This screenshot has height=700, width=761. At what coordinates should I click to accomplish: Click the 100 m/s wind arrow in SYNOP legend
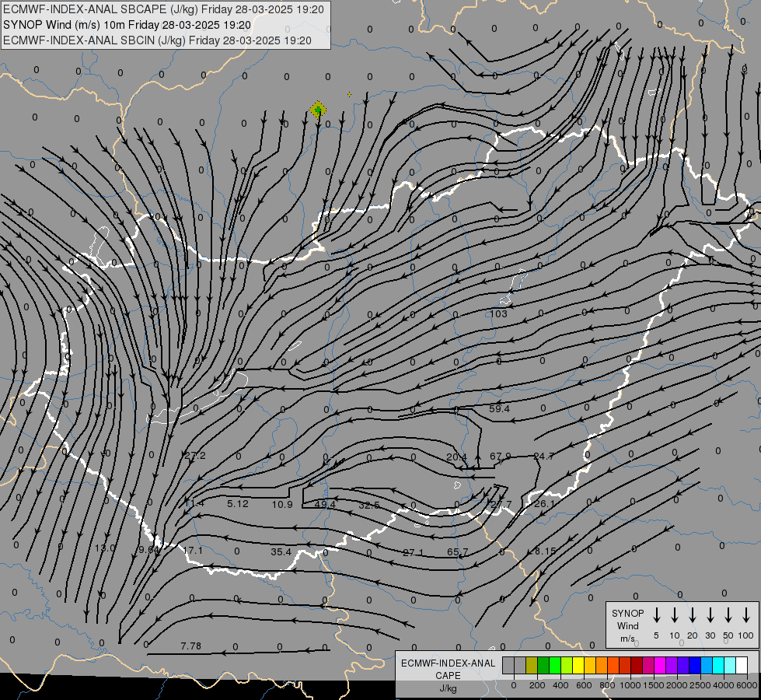[746, 614]
